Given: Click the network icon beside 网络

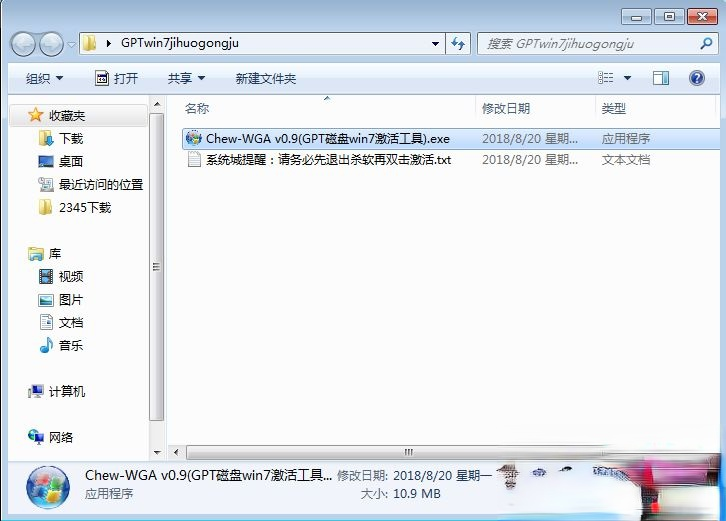Looking at the screenshot, I should (36, 437).
